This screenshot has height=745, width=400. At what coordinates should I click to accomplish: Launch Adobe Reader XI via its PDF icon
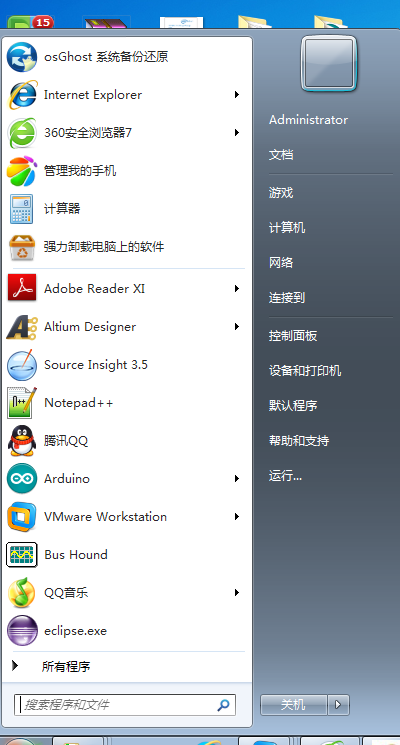(22, 288)
